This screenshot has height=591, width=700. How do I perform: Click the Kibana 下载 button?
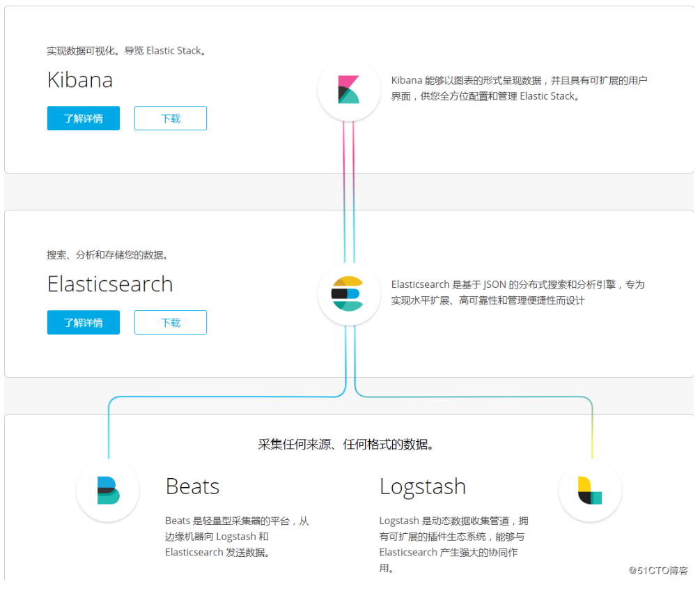coord(171,118)
